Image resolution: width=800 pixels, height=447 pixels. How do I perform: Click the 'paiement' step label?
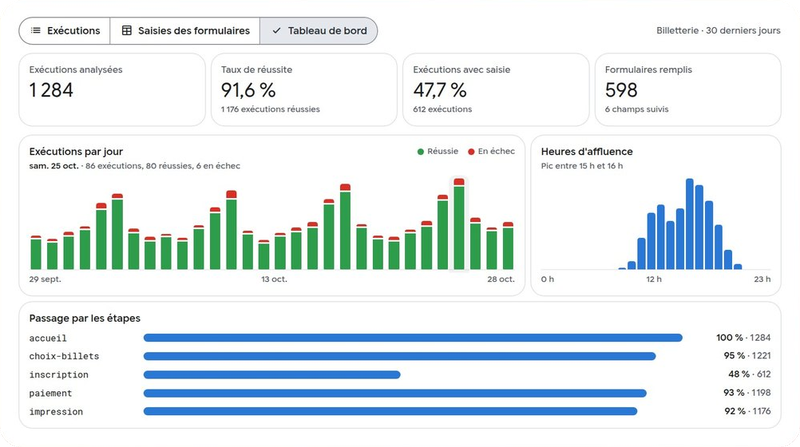point(51,393)
